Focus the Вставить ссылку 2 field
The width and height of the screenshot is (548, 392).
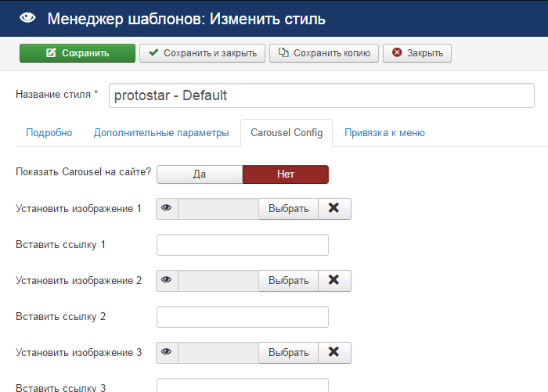(243, 317)
